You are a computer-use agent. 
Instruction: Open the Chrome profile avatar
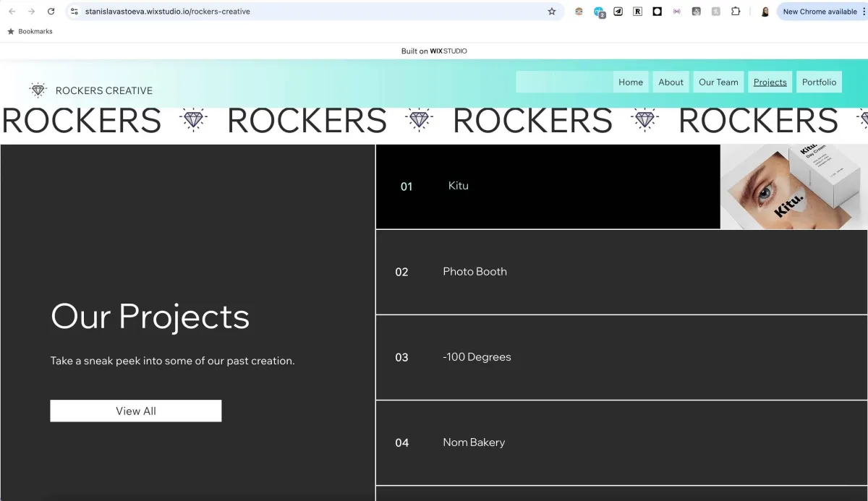click(x=765, y=12)
